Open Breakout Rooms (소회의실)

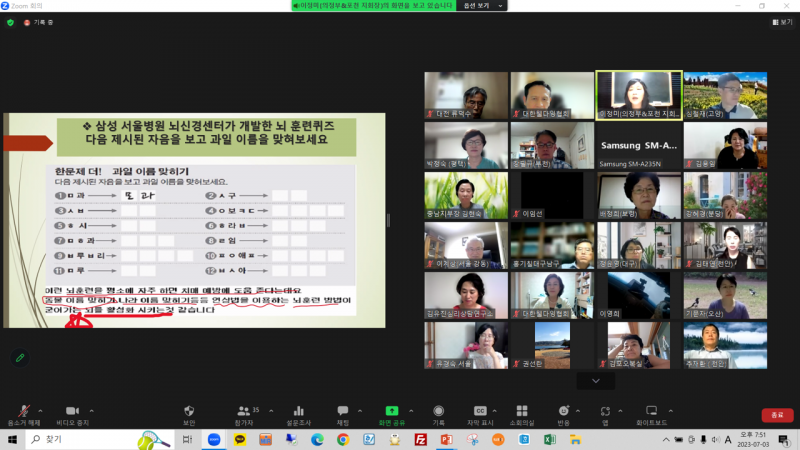(x=521, y=411)
